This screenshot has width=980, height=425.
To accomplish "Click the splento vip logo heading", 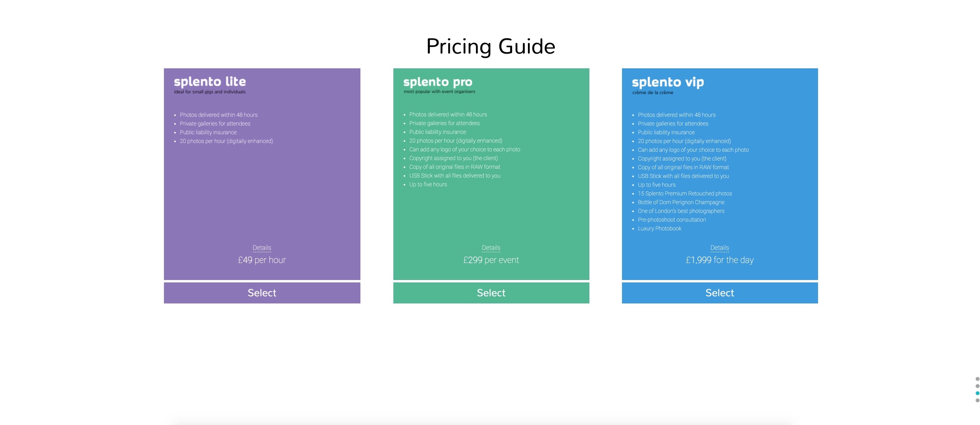I will coord(668,83).
